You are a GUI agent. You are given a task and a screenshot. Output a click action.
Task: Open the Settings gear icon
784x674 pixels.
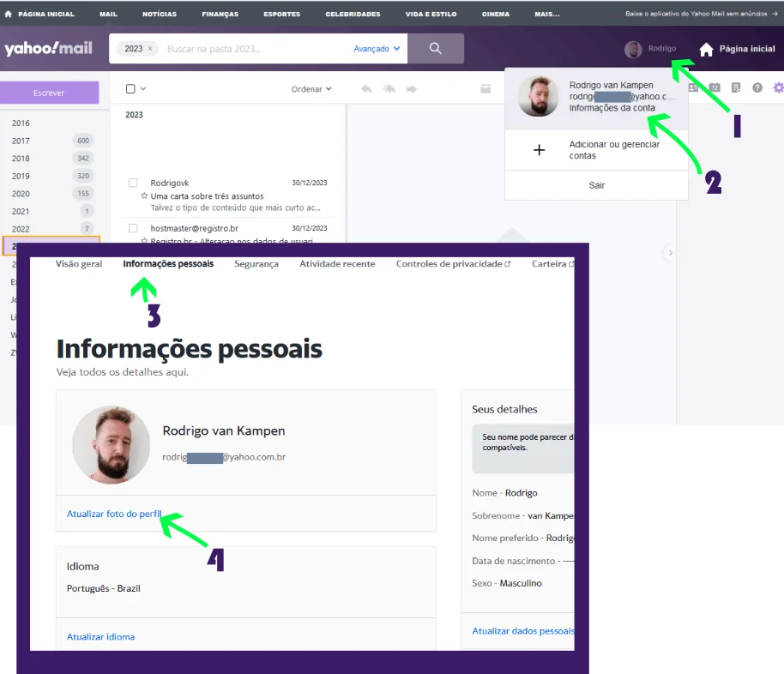point(778,87)
